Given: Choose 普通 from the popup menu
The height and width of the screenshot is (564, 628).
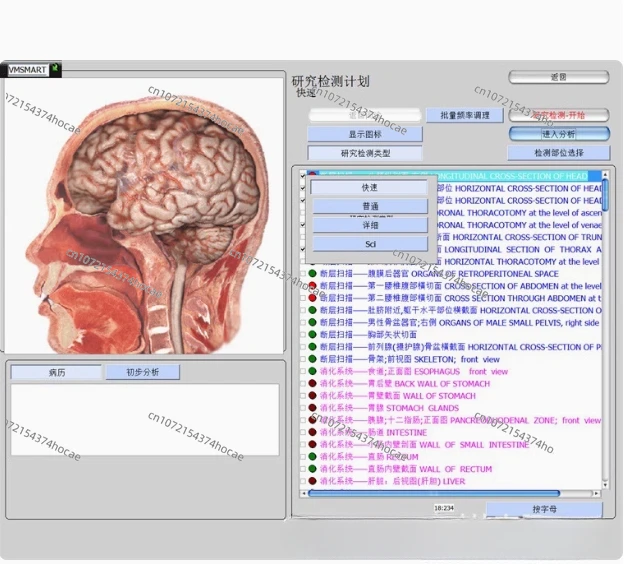Looking at the screenshot, I should (x=370, y=206).
